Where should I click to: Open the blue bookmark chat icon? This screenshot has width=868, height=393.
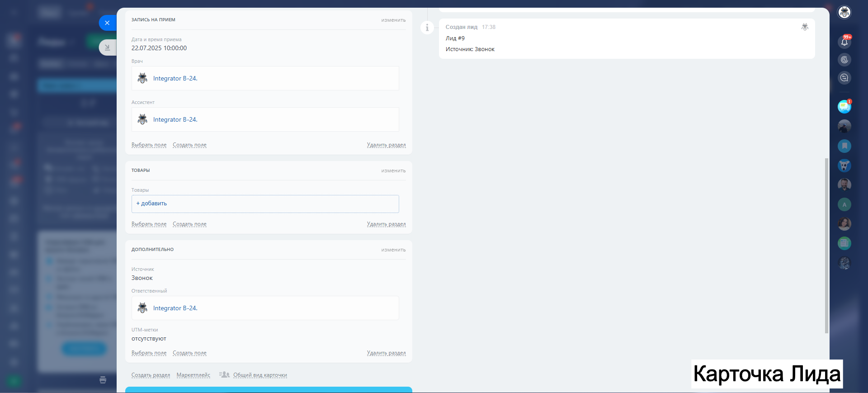[844, 146]
